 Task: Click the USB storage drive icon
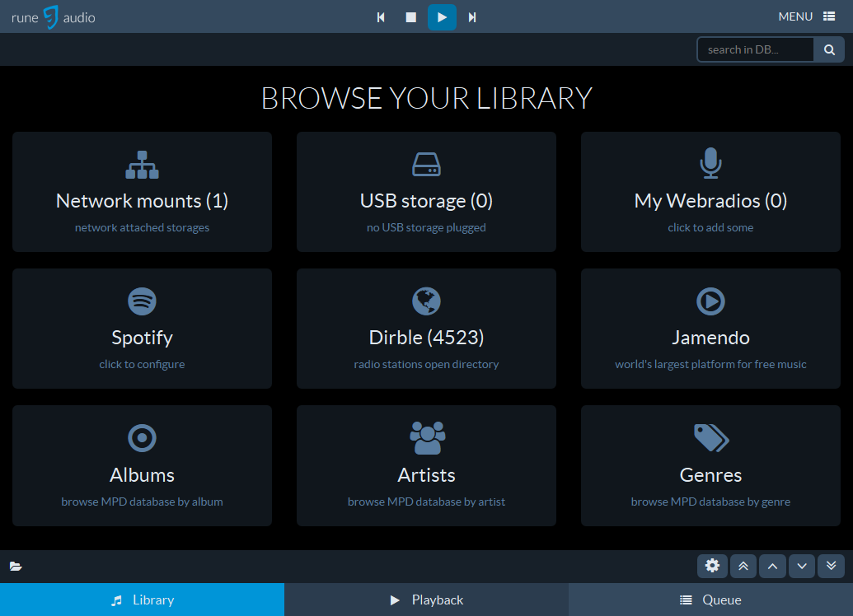coord(427,164)
